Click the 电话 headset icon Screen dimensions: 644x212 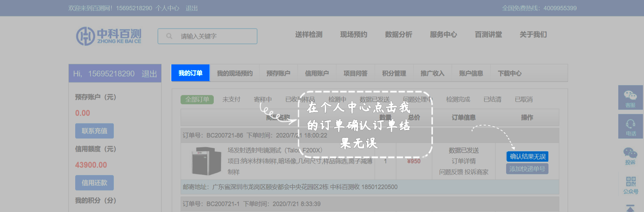630,125
